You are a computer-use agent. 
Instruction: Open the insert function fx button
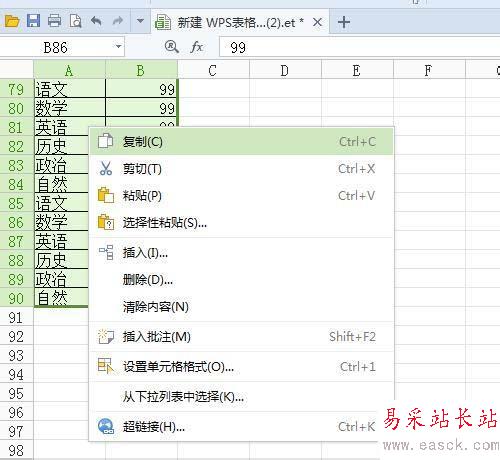(x=197, y=47)
